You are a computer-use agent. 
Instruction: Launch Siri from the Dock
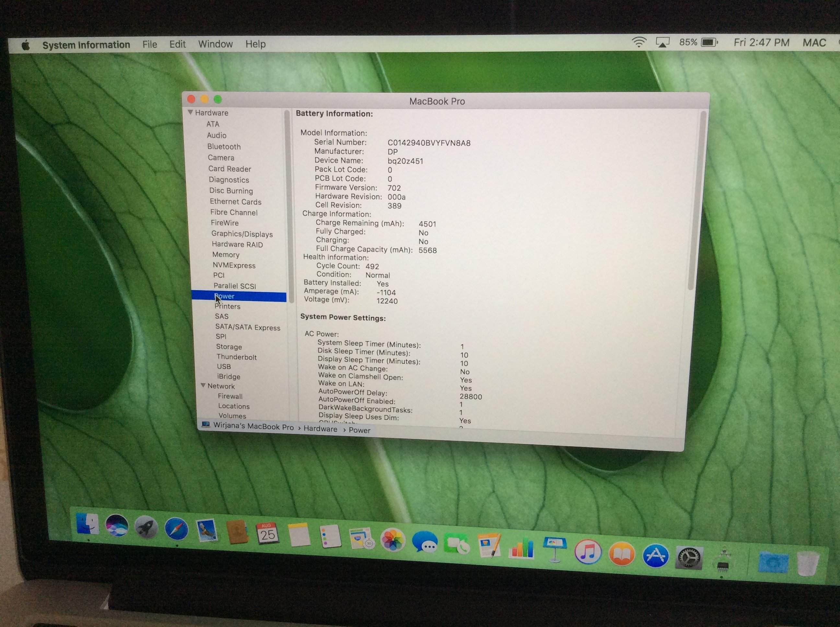click(117, 526)
